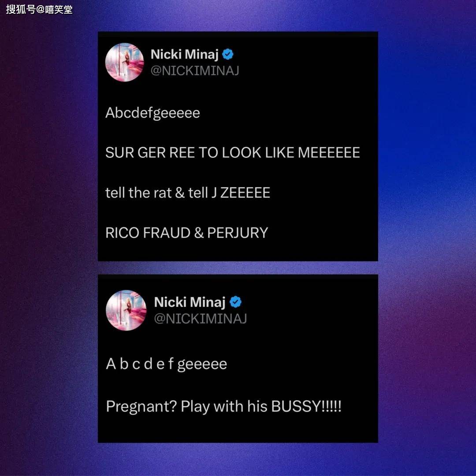
Task: Select the @NICKIMINAJ handle in the top tweet
Action: click(195, 71)
